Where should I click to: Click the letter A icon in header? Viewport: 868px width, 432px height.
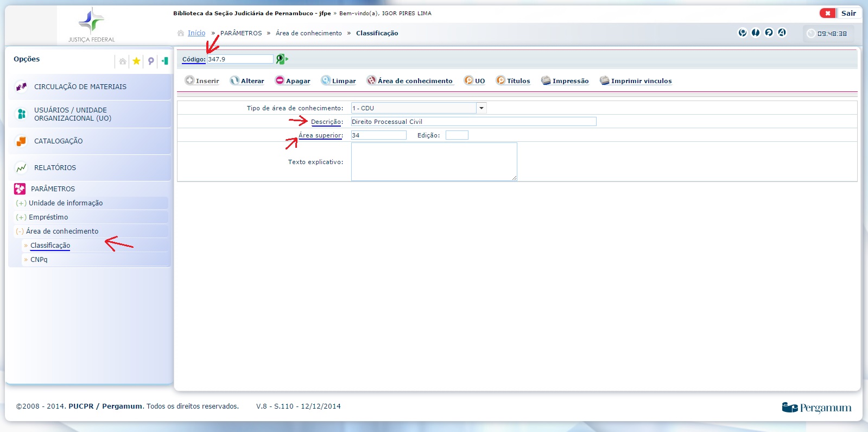click(x=782, y=33)
